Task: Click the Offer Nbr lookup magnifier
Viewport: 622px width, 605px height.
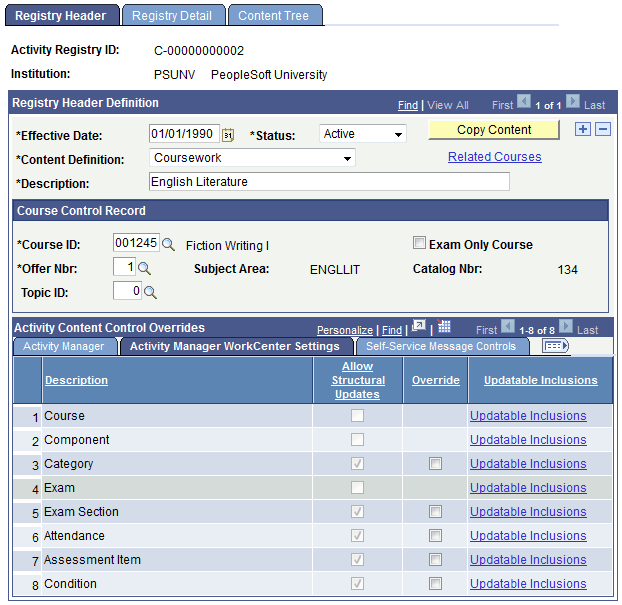Action: [x=144, y=269]
